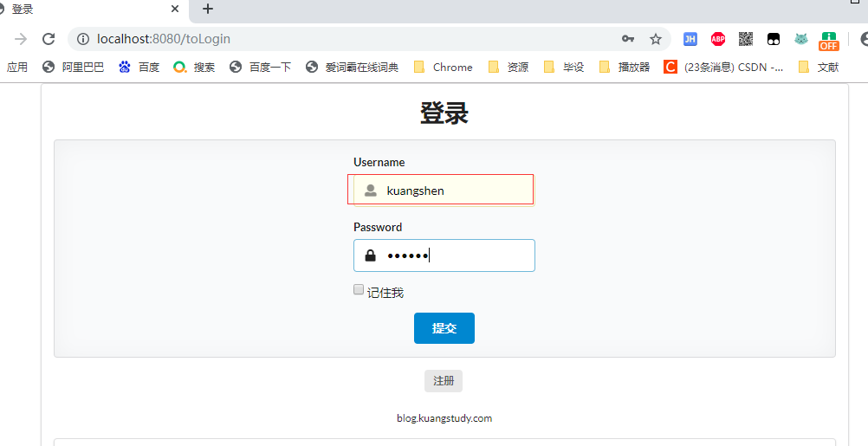Check the 记住我 remember me checkbox

[359, 290]
